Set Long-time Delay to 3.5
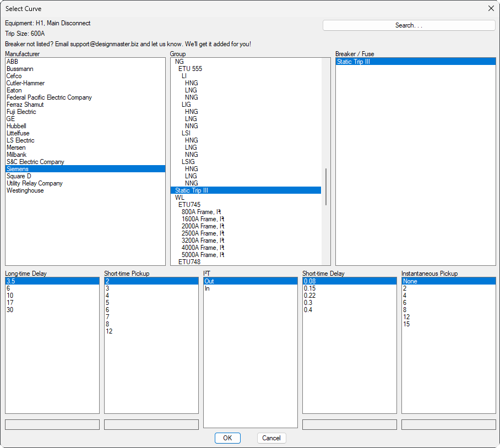 click(52, 281)
